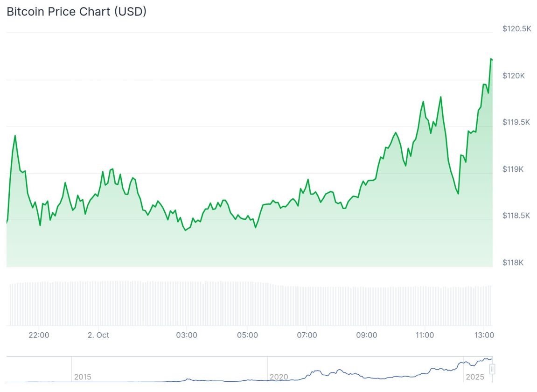Click the 2015 marker in the navigator

(x=83, y=377)
